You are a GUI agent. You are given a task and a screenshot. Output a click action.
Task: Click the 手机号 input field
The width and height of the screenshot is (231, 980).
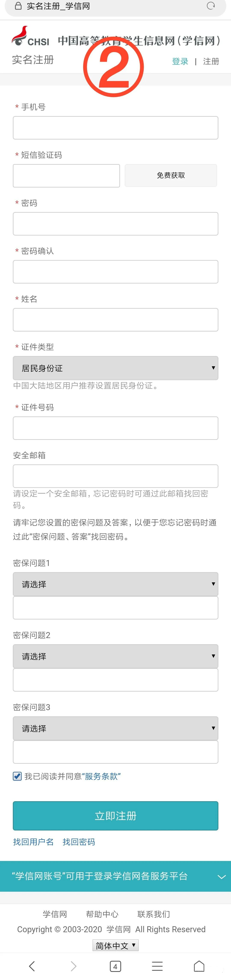[115, 128]
